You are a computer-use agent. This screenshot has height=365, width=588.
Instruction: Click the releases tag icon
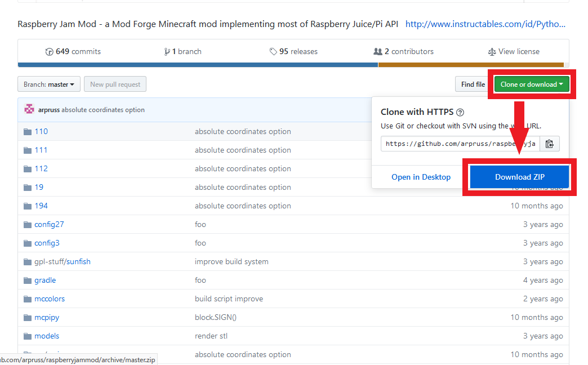(x=273, y=52)
